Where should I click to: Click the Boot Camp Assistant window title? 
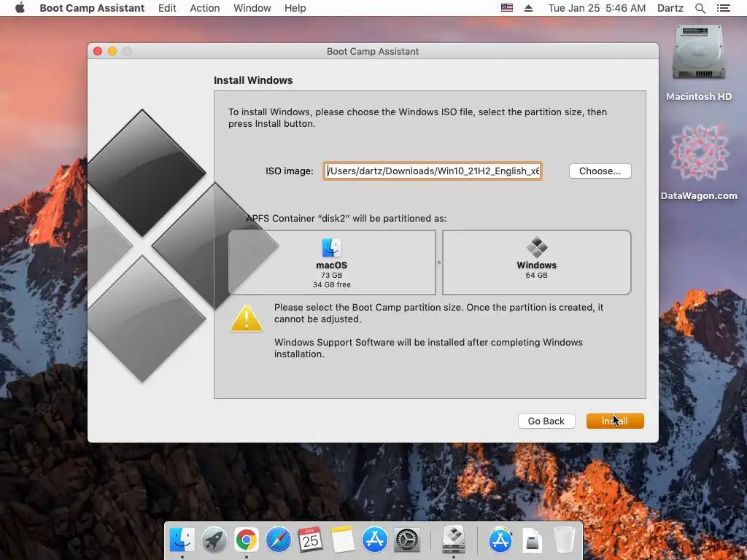click(x=373, y=52)
